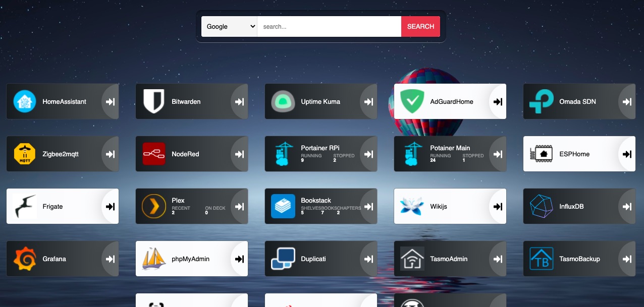The image size is (644, 307).
Task: Select the Plex orange chevron icon
Action: click(x=154, y=206)
